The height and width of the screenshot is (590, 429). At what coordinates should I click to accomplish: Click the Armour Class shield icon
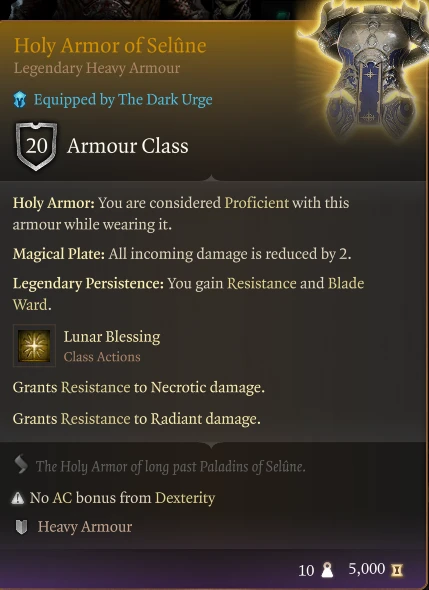37,146
